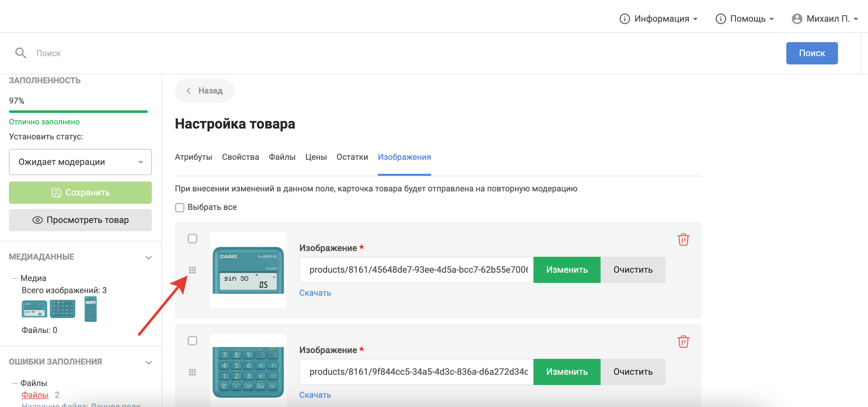Click the Просмотреть товар button
The height and width of the screenshot is (407, 868).
point(80,220)
